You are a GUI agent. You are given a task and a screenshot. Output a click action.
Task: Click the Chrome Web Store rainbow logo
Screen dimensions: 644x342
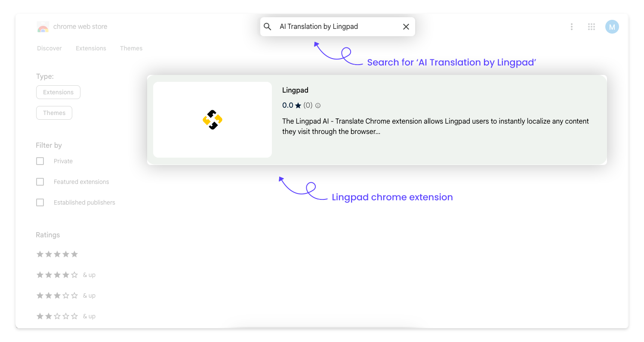(43, 27)
